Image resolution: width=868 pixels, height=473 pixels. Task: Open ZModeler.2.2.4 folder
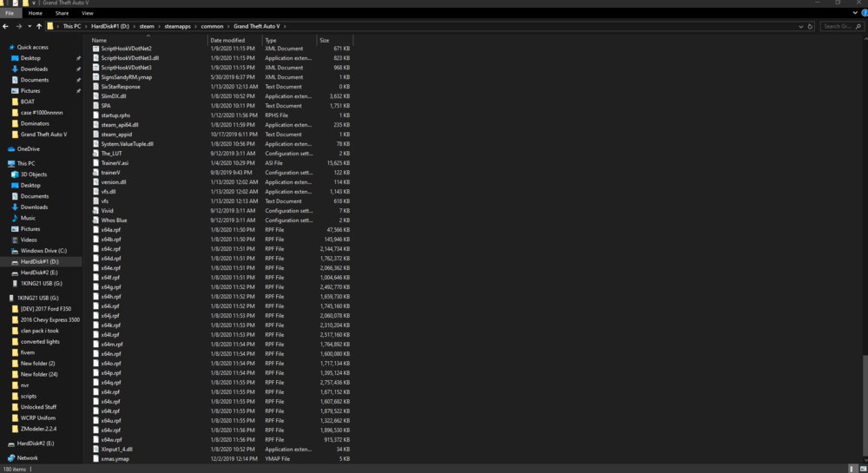click(38, 429)
